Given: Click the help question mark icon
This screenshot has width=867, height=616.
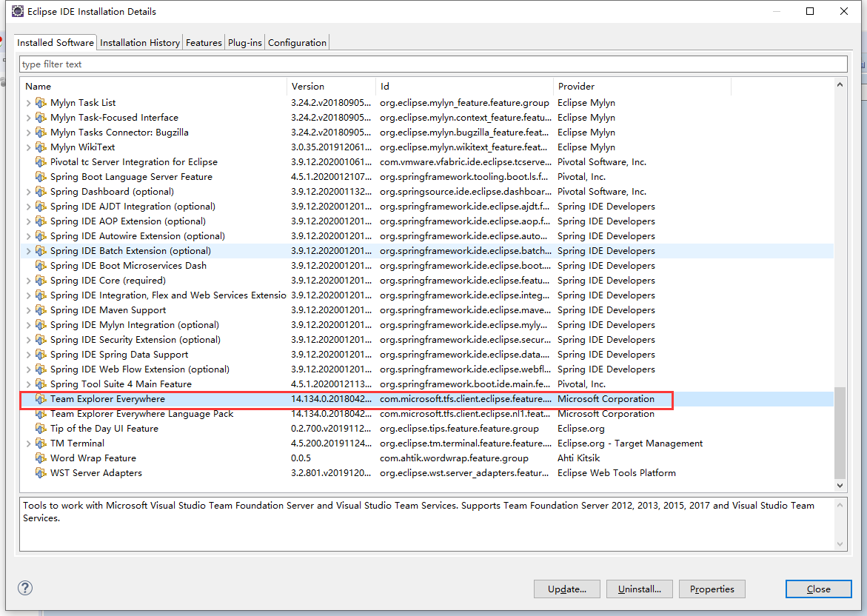Looking at the screenshot, I should click(x=24, y=587).
